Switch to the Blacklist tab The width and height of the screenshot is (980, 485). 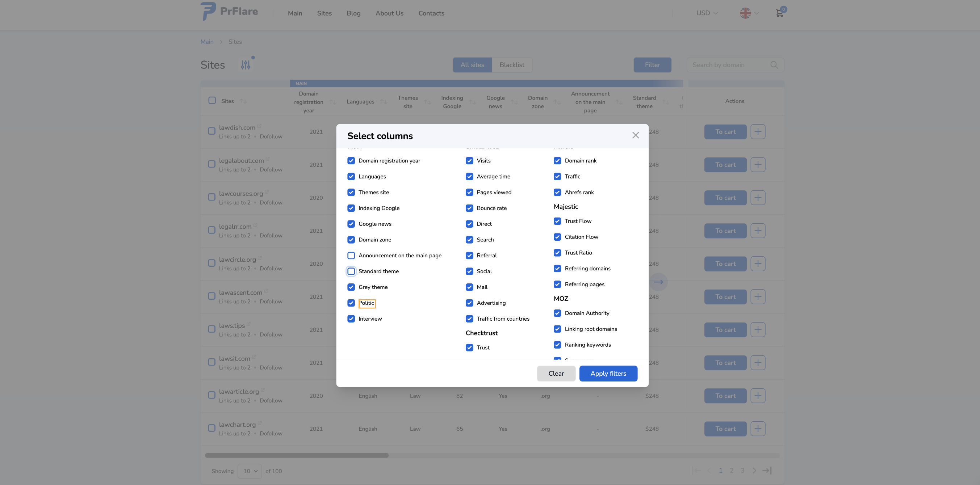tap(512, 65)
